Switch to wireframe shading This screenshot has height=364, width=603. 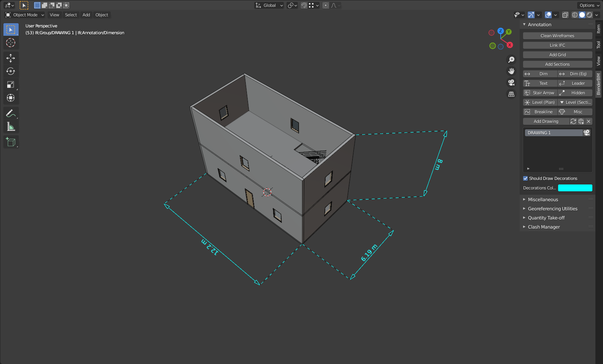pos(575,15)
